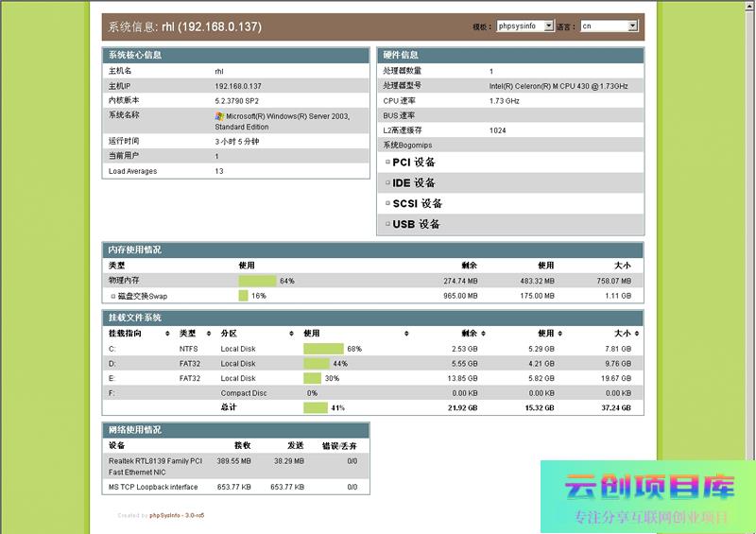The image size is (756, 534).
Task: Click the C: drive 68% usage bar
Action: pyautogui.click(x=323, y=349)
